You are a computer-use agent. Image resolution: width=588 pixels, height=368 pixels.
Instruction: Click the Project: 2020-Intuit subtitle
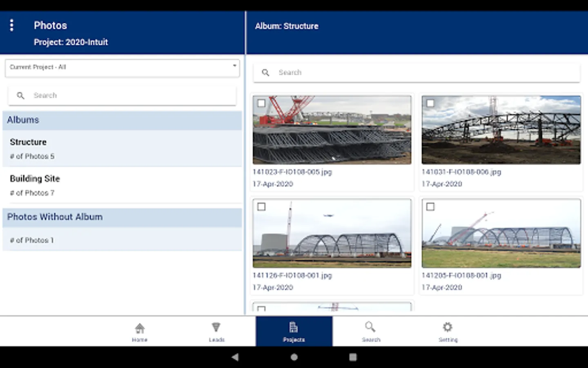tap(71, 42)
